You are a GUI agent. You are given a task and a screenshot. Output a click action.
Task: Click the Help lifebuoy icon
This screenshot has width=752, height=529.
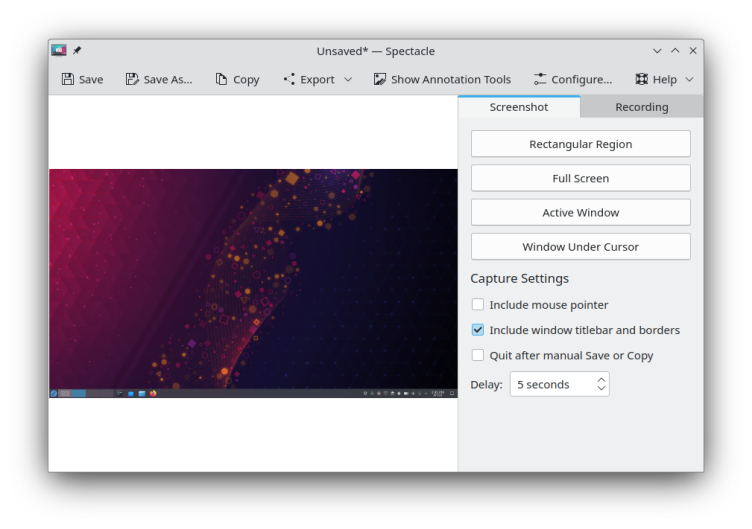coord(642,79)
